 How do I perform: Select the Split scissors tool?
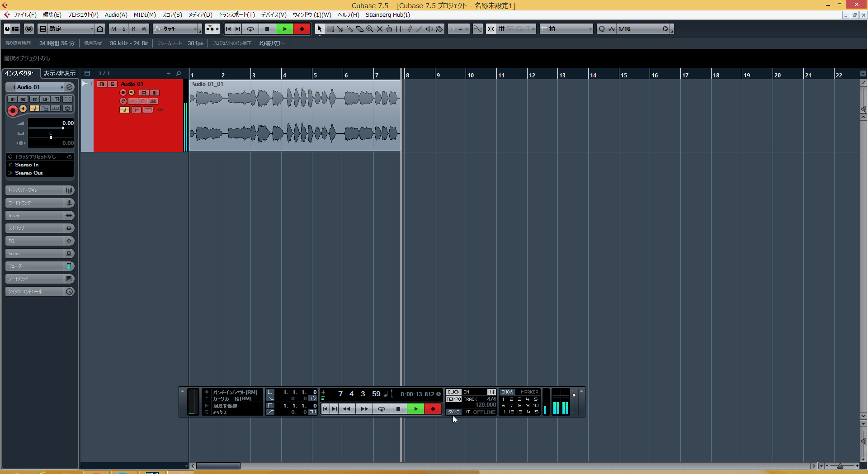(340, 29)
